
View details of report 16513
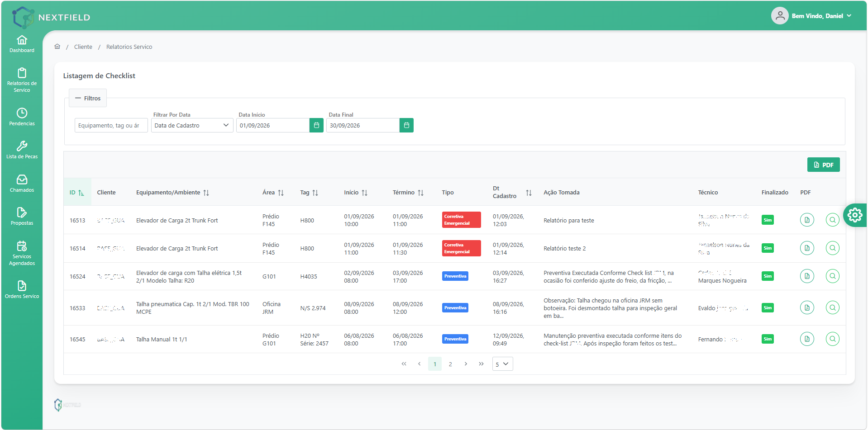point(832,220)
